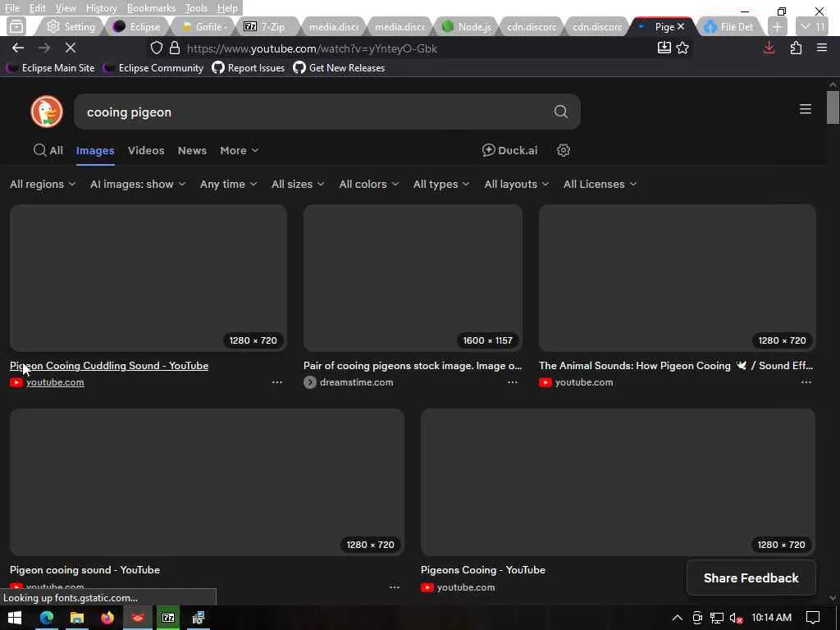Close the active Pige tab
840x630 pixels.
(x=681, y=26)
